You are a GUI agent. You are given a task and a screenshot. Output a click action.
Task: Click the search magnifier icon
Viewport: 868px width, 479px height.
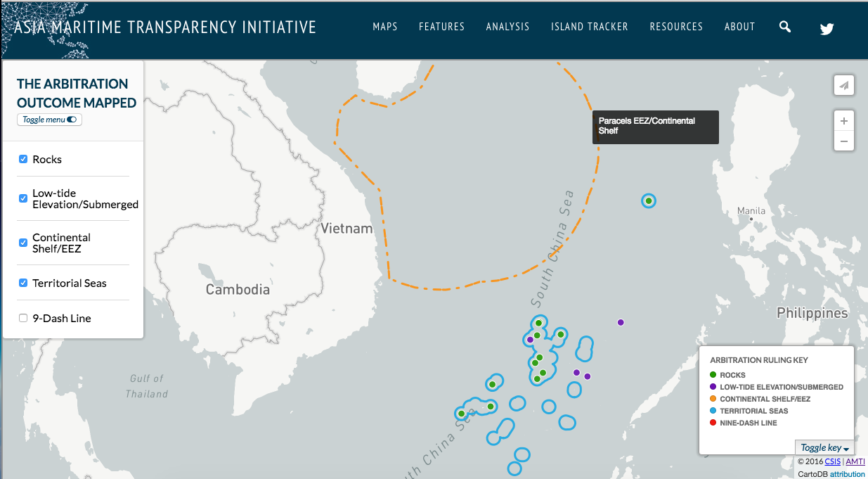tap(785, 27)
